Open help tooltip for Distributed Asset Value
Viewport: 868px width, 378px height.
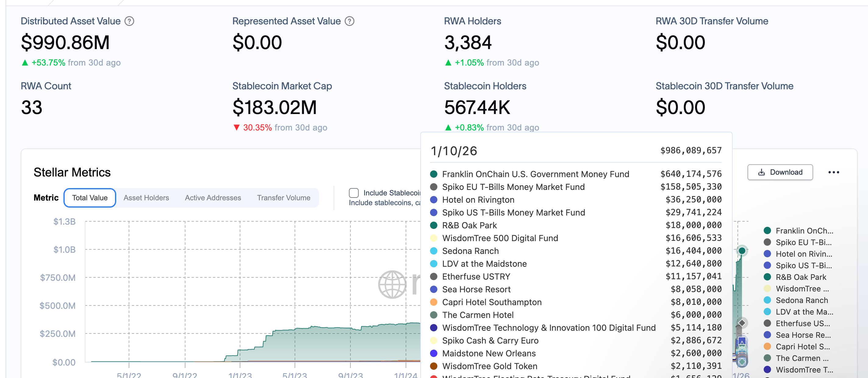pyautogui.click(x=129, y=21)
